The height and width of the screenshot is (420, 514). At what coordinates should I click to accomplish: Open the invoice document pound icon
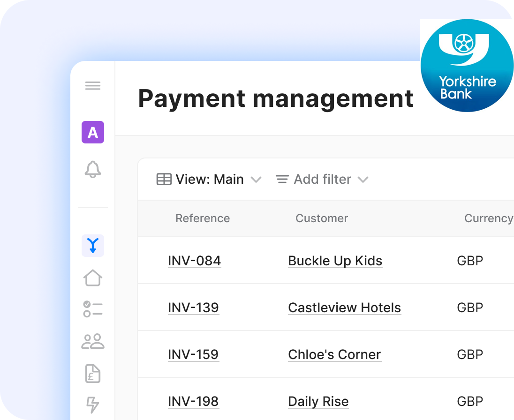click(93, 373)
